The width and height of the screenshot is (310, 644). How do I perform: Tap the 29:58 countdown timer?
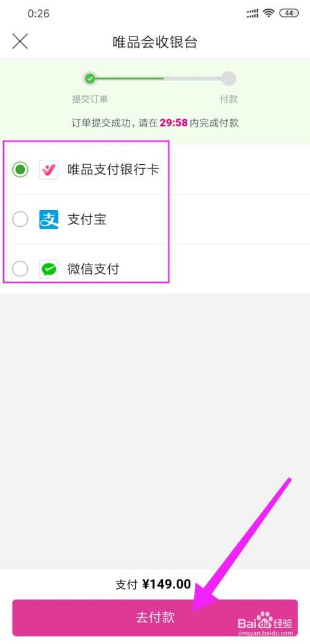tap(174, 123)
